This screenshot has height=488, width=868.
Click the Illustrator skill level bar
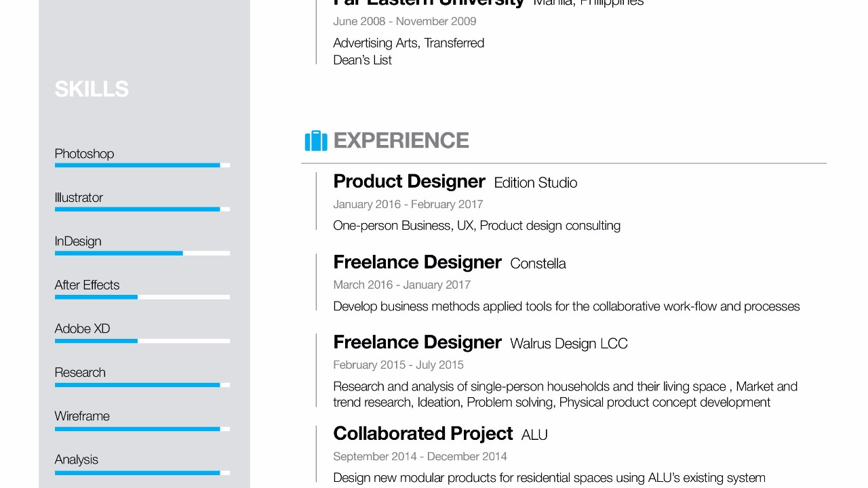(142, 209)
